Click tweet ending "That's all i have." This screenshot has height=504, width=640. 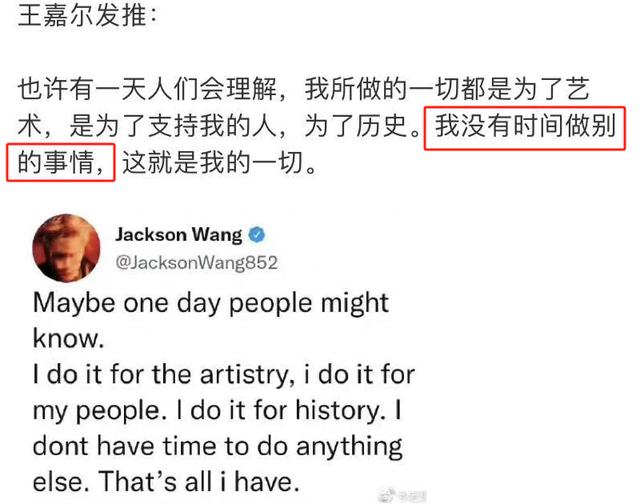200,482
